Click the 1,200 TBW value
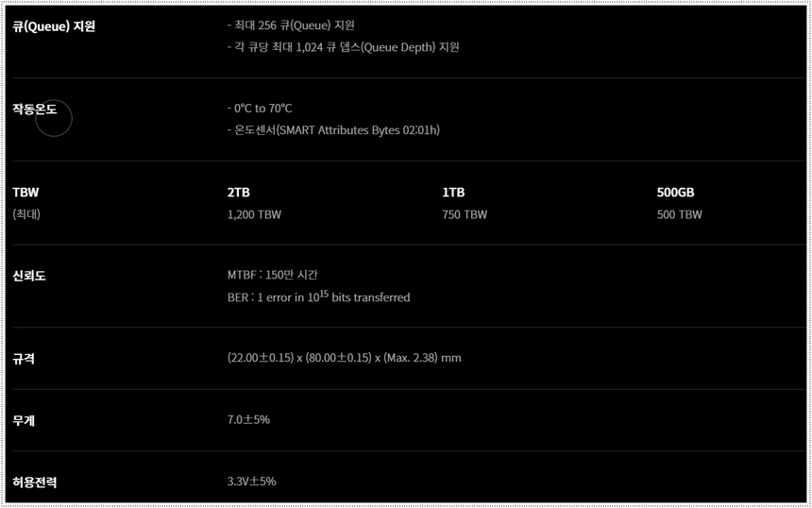Viewport: 812px width, 508px height. click(x=254, y=214)
